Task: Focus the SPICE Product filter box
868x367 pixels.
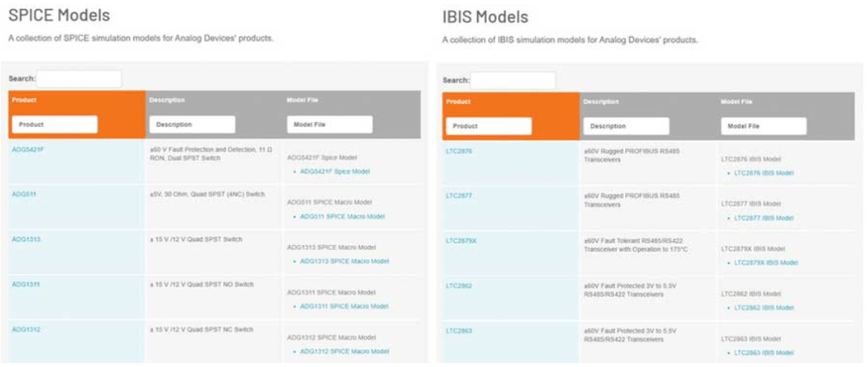Action: pyautogui.click(x=55, y=124)
